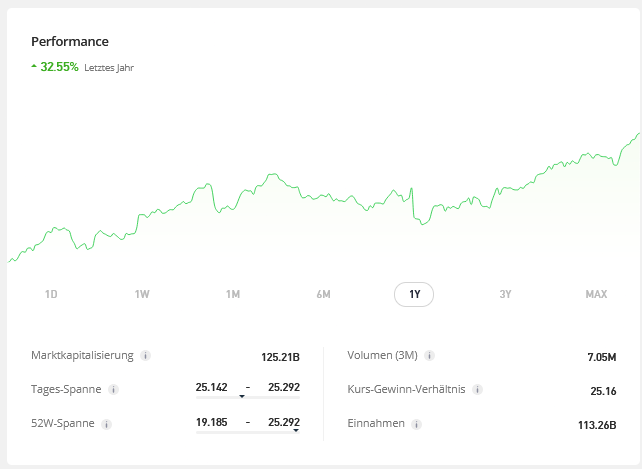Show MAX performance history

[x=596, y=294]
